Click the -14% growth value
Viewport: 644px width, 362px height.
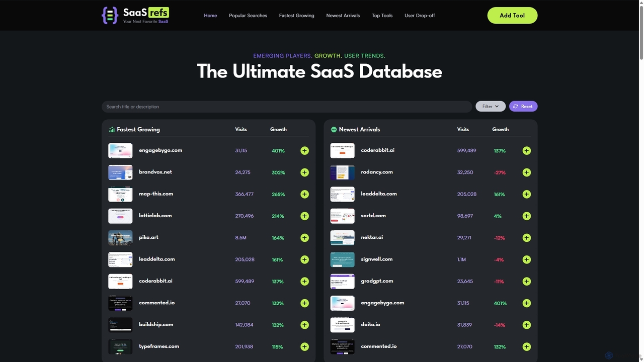500,325
